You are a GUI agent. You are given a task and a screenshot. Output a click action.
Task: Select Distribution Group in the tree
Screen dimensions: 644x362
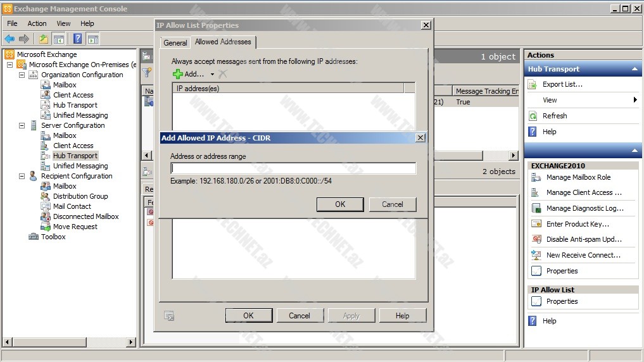[x=80, y=196]
